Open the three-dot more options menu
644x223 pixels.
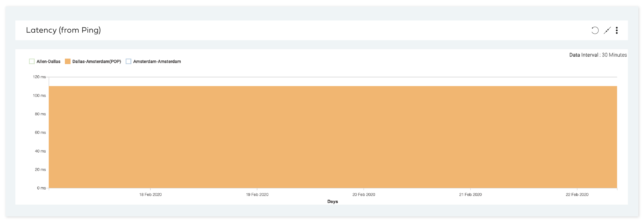point(617,30)
